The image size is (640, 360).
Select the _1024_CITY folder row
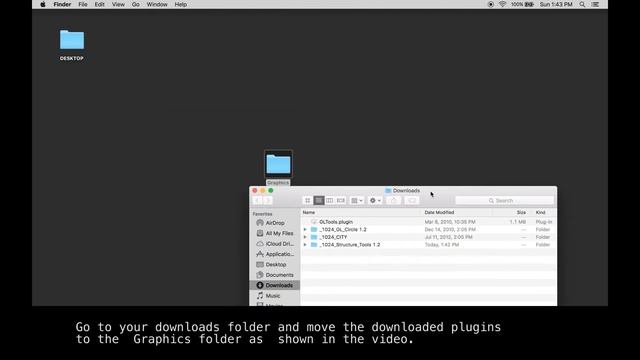click(429, 237)
